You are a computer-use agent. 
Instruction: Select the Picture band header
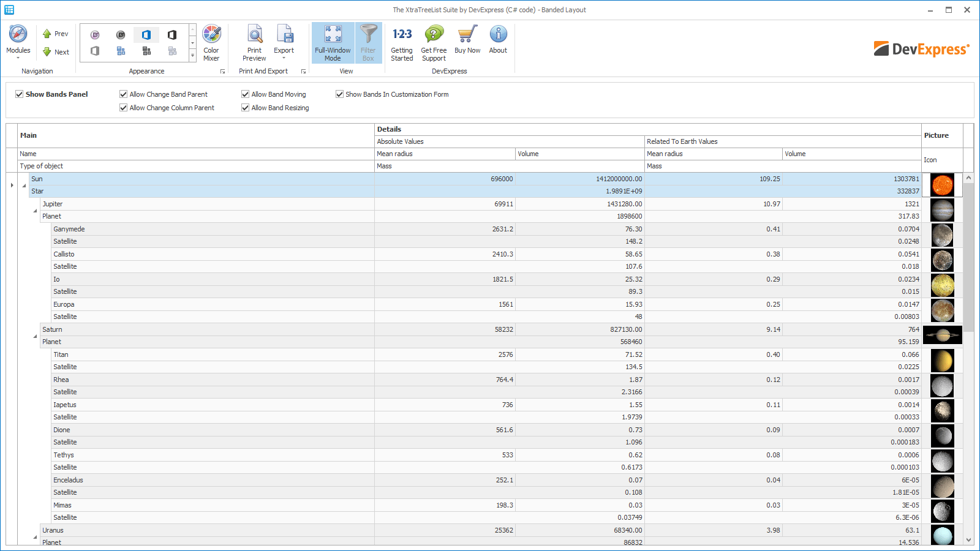click(x=942, y=135)
